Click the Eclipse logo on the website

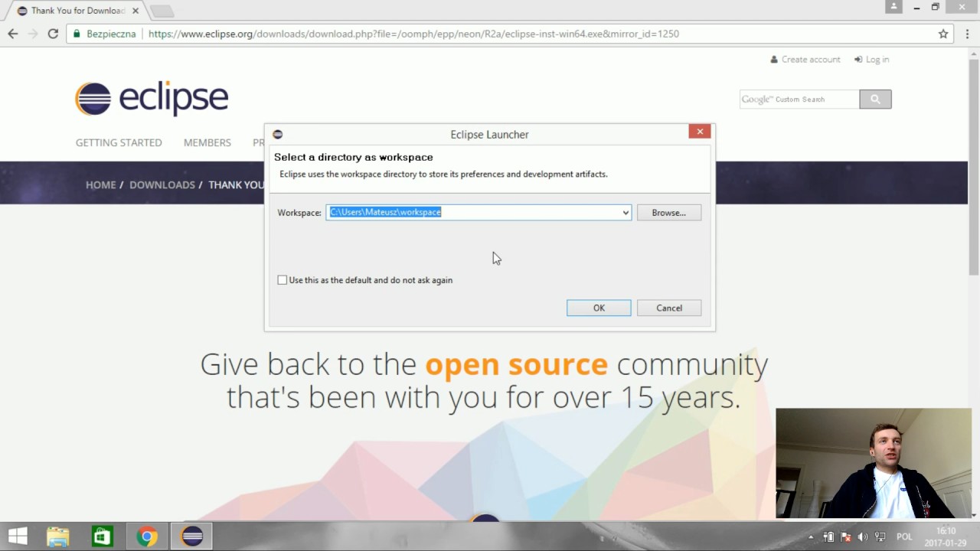click(x=152, y=99)
